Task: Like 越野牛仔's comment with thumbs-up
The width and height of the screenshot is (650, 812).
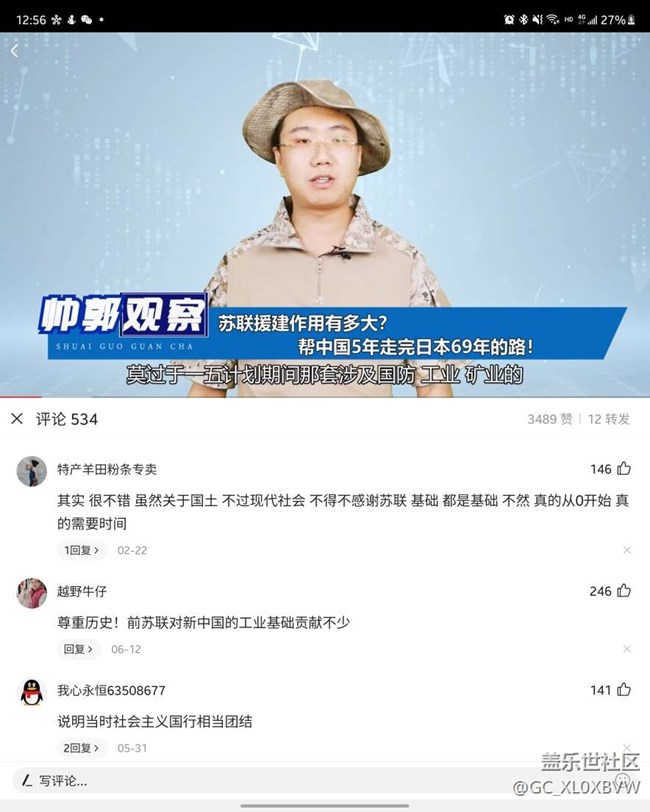Action: 624,590
